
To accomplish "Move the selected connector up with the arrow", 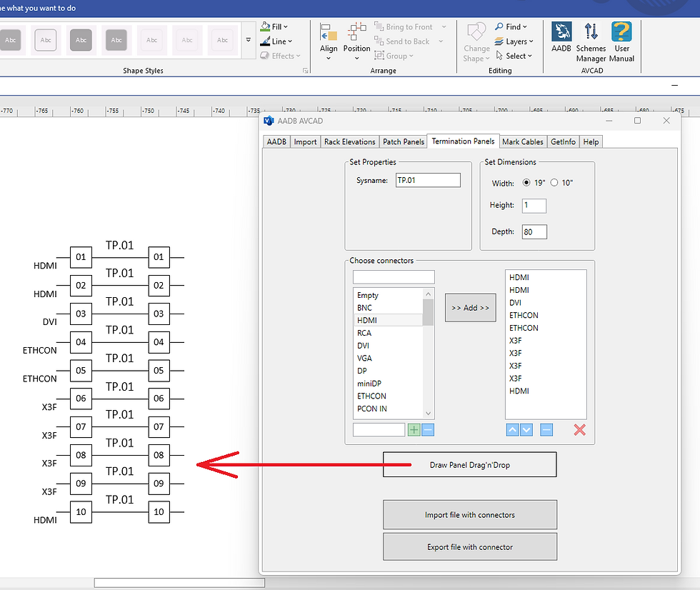I will click(513, 430).
